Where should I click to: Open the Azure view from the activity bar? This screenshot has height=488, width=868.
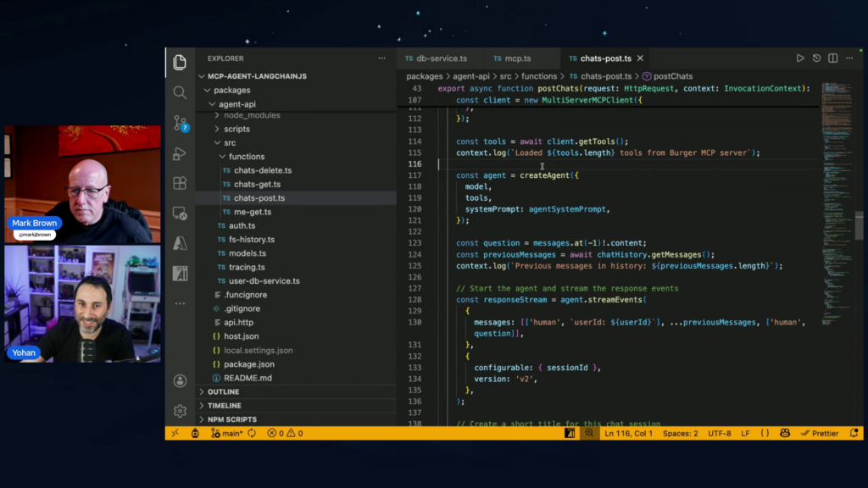(179, 243)
